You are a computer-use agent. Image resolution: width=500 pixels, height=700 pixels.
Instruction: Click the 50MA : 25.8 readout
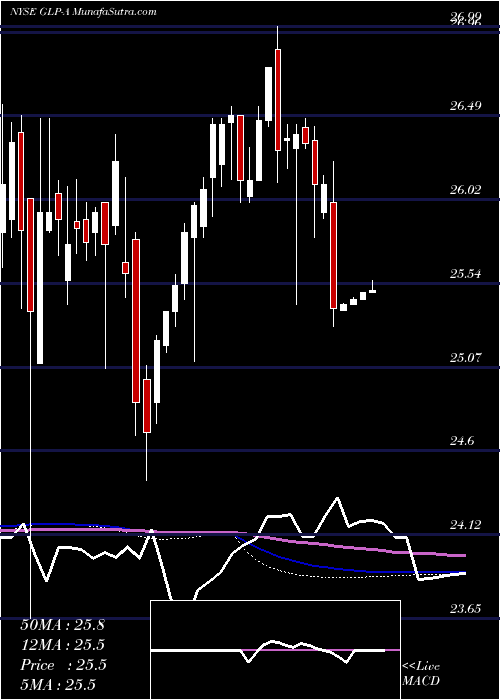62,625
